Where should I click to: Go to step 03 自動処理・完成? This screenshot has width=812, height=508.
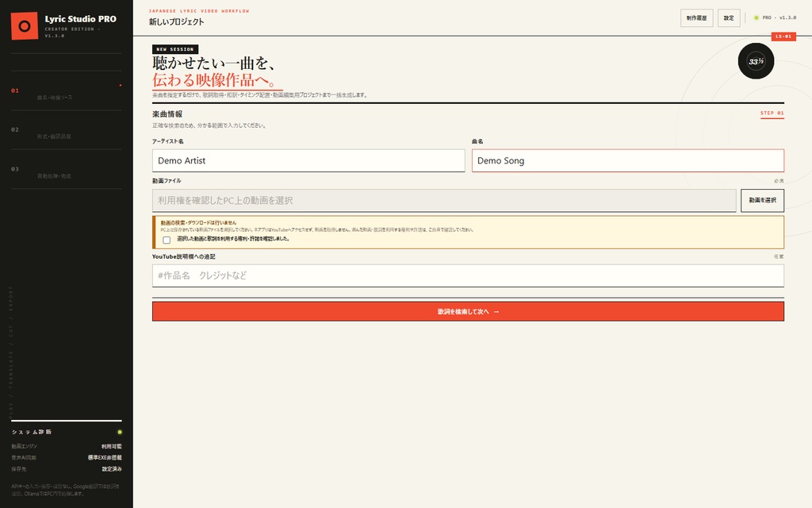tap(67, 170)
